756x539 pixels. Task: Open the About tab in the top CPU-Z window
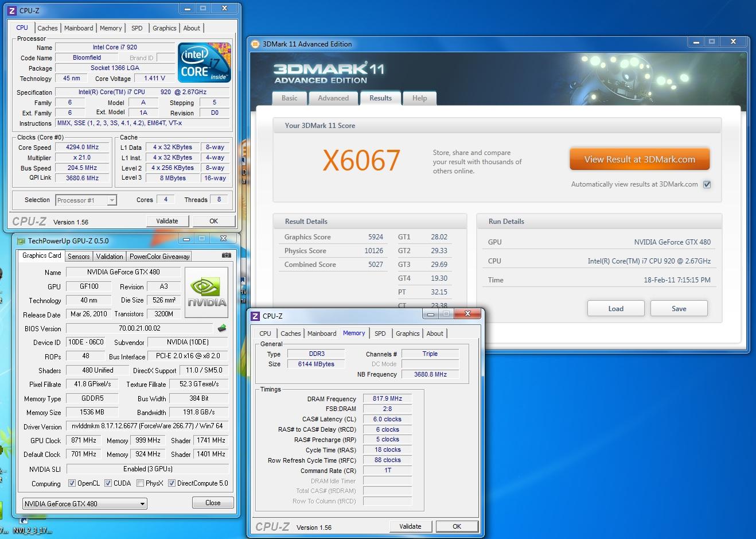click(x=192, y=28)
